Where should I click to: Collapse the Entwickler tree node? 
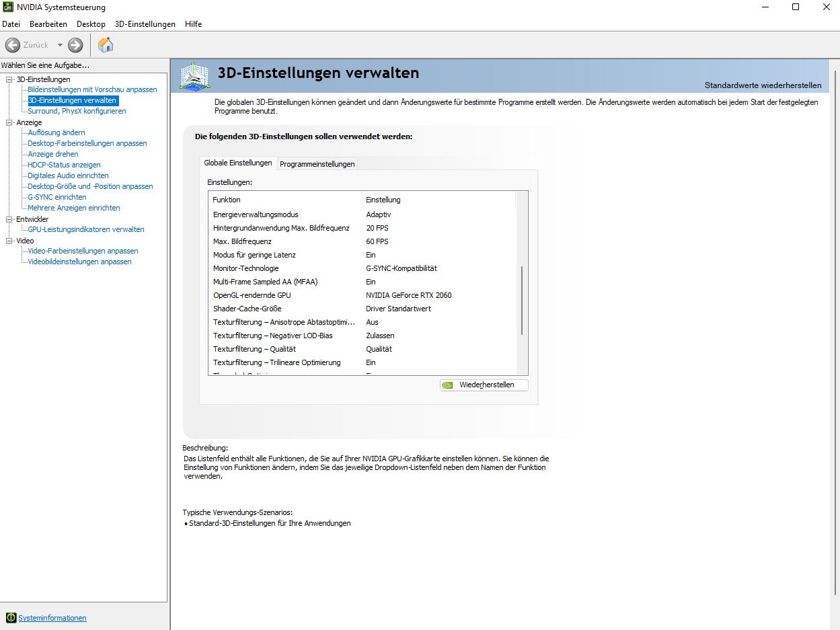[x=9, y=219]
